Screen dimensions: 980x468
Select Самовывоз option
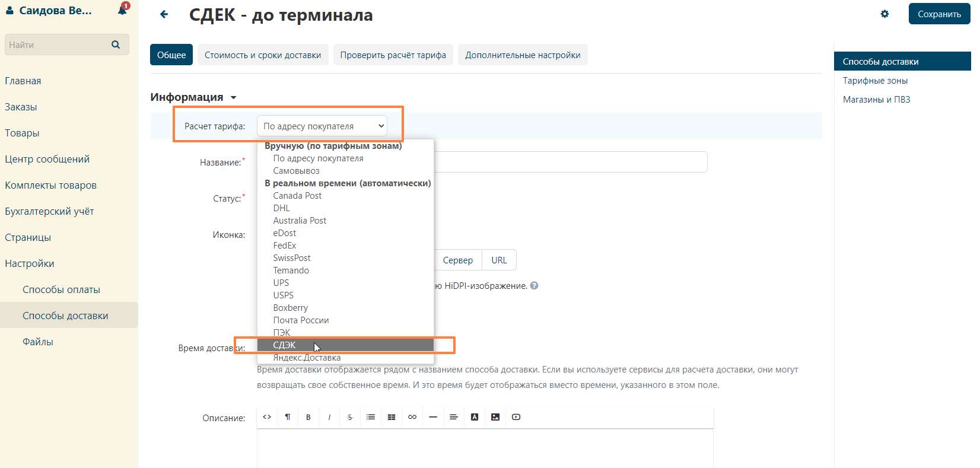click(x=345, y=171)
